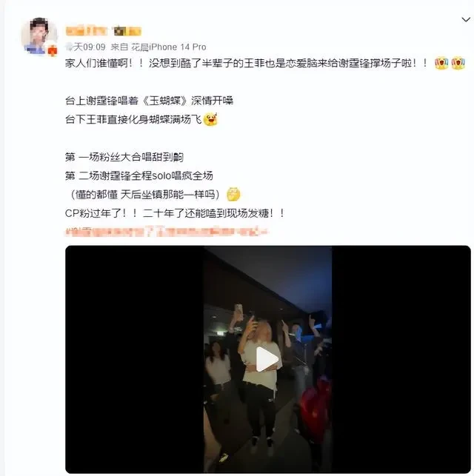Open the poster's profile avatar
This screenshot has height=476, width=474.
pos(39,36)
